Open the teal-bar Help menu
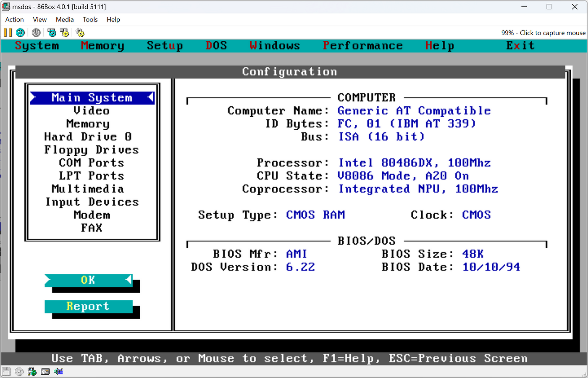This screenshot has height=378, width=588. point(440,45)
